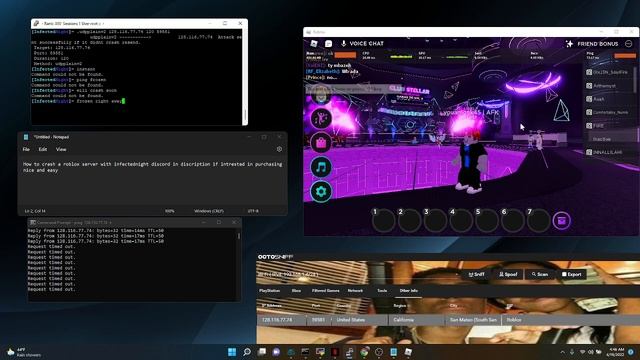This screenshot has height=360, width=640.
Task: Open the Roblox taskbar icon
Action: 408,352
